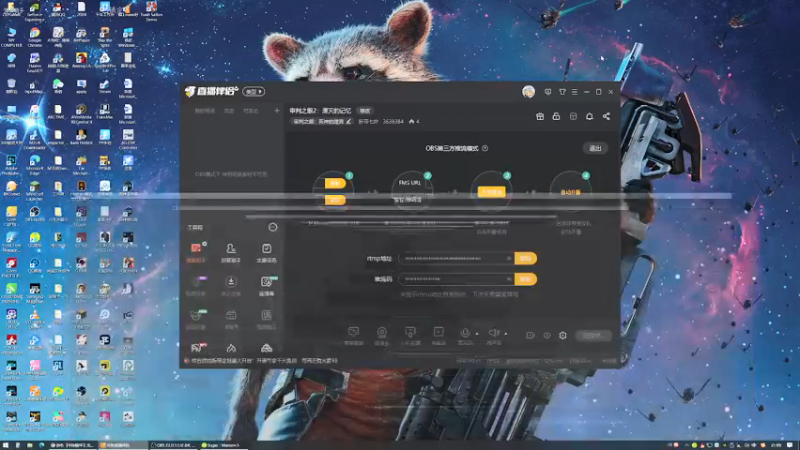
Task: Open the car-shaped toolbox tool
Action: tap(266, 348)
